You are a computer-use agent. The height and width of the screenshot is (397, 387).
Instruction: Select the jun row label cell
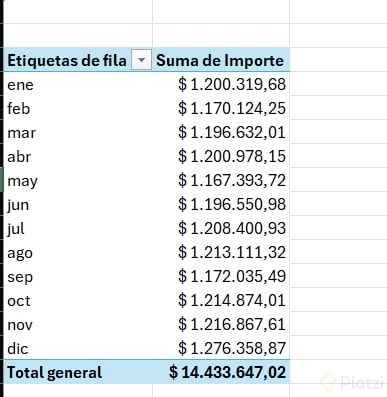(78, 204)
